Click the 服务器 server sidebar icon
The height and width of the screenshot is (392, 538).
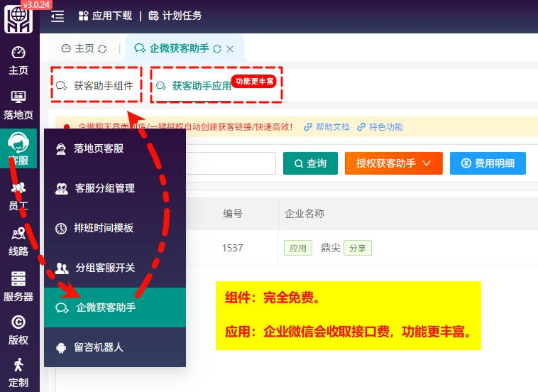click(18, 286)
